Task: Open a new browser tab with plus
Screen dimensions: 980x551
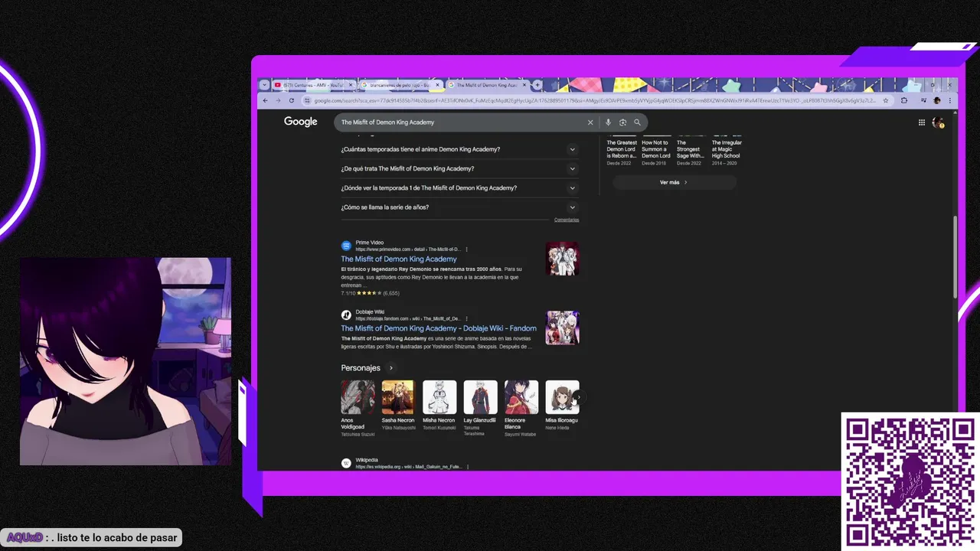Action: [537, 85]
